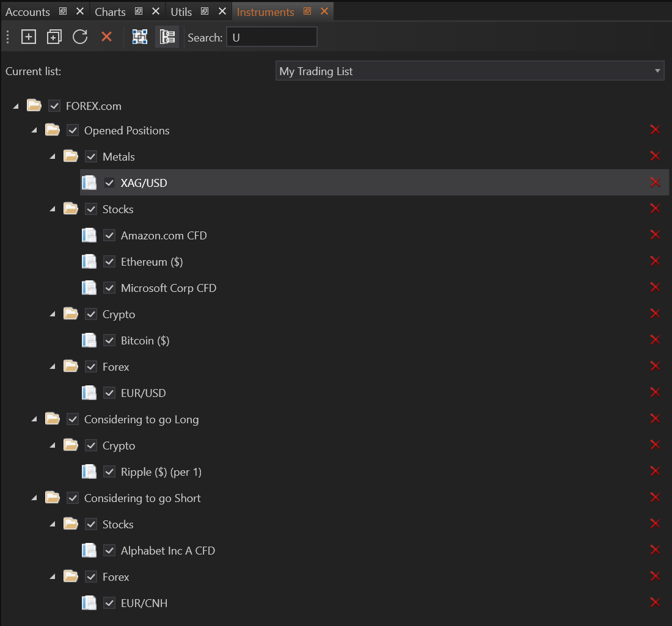
Task: Uncheck the Amazon.com CFD checkbox
Action: pos(109,236)
